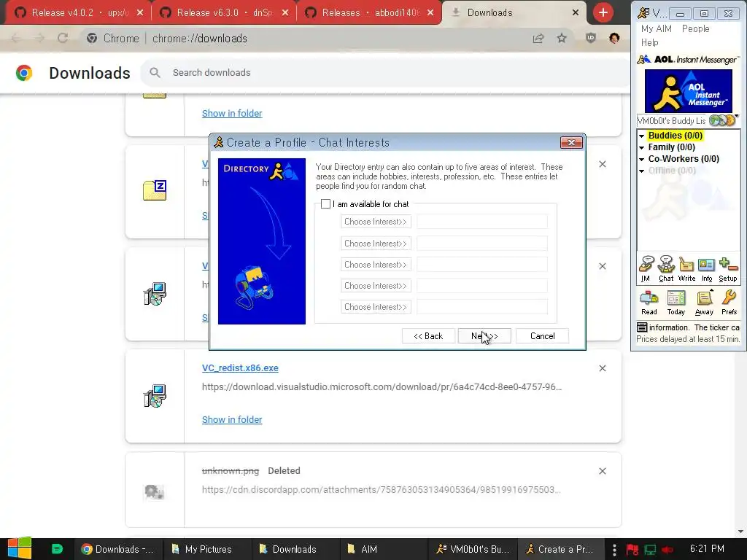The height and width of the screenshot is (560, 747).
Task: Switch to the Releases abbodi1406 tab
Action: click(369, 12)
